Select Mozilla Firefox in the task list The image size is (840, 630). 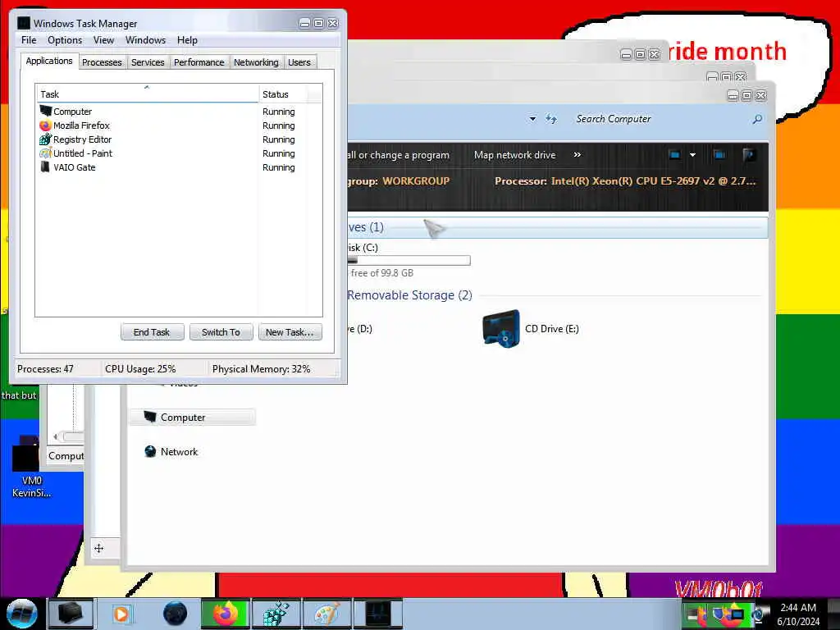click(x=178, y=126)
